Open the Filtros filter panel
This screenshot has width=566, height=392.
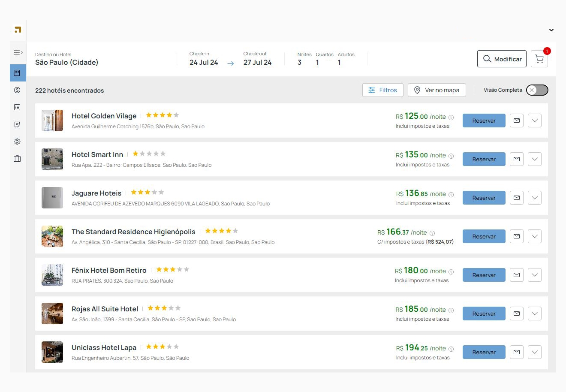[x=382, y=90]
